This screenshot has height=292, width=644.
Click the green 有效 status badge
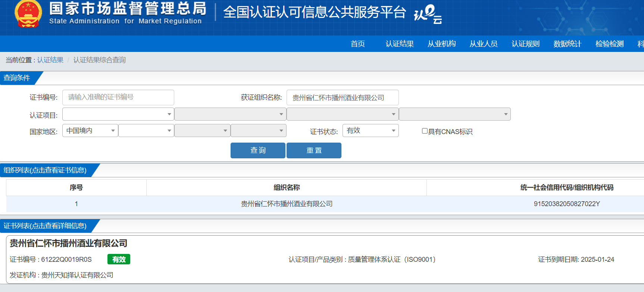click(x=119, y=259)
